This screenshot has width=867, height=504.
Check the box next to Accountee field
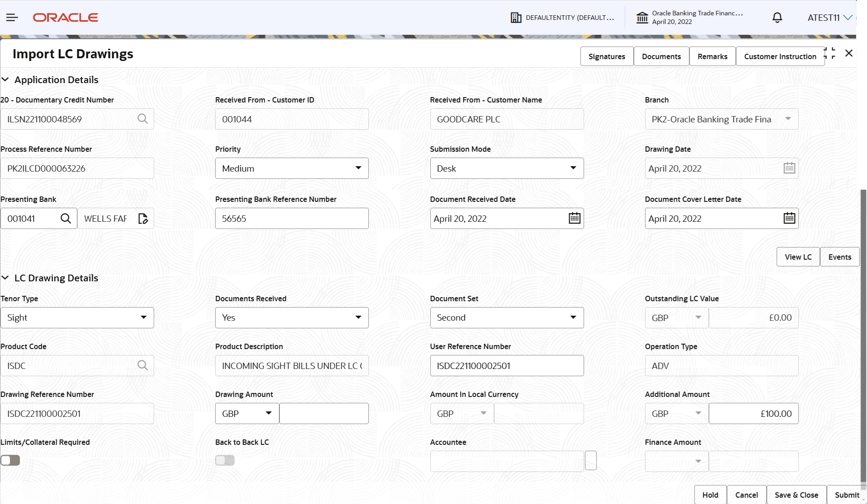(590, 460)
